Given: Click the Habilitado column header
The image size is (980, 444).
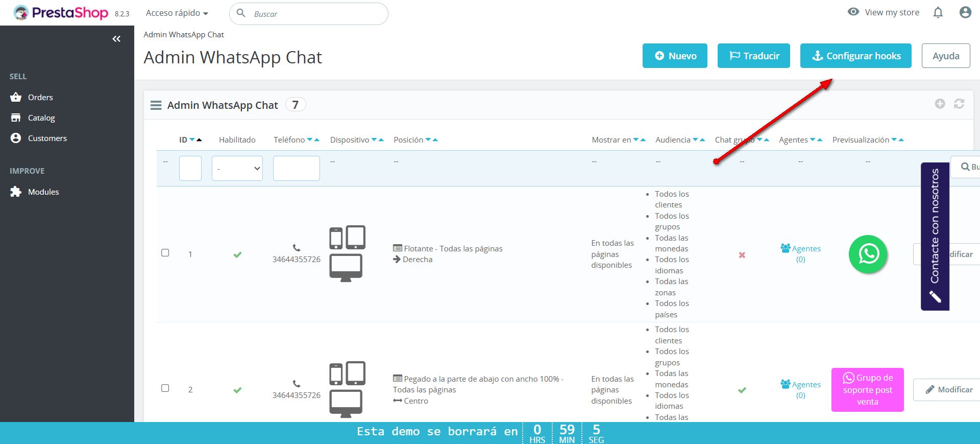Looking at the screenshot, I should [x=237, y=140].
